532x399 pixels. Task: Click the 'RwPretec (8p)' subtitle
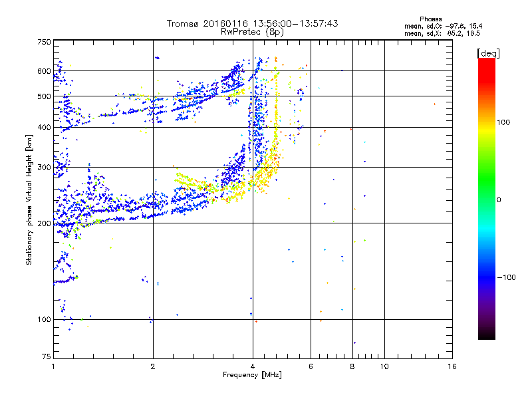pyautogui.click(x=252, y=32)
